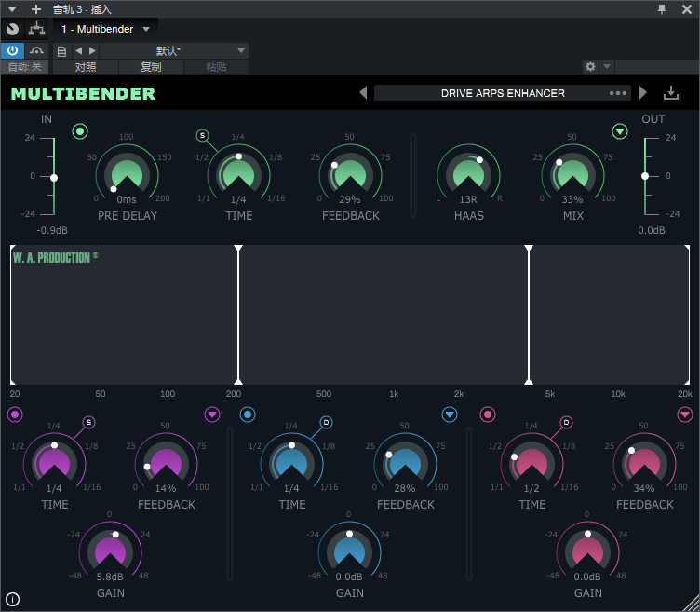Viewport: 700px width, 612px height.
Task: Open main green triangle dropdown near MIX
Action: 620,131
